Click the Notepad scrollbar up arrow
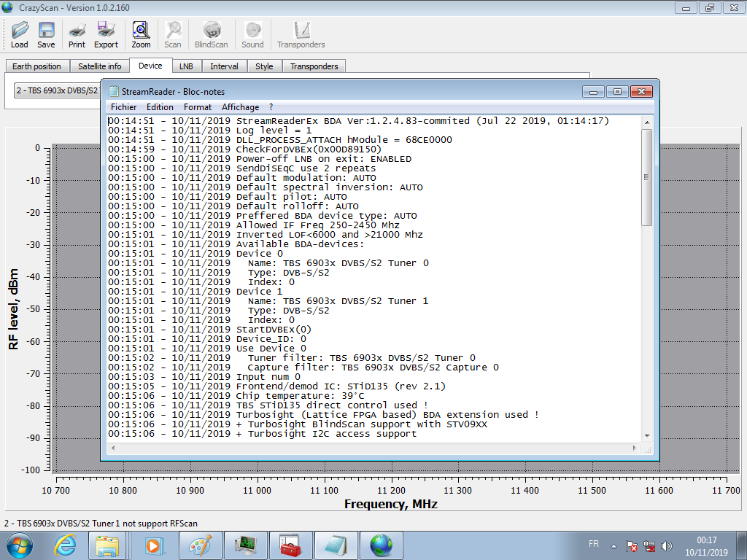Viewport: 747px width, 560px height. tap(647, 121)
